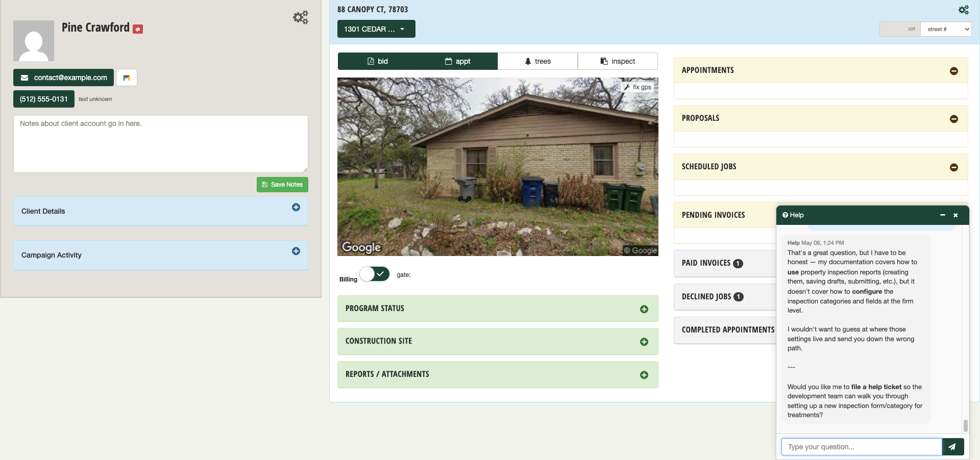Click the contact@example.com email button
980x460 pixels.
tap(63, 78)
